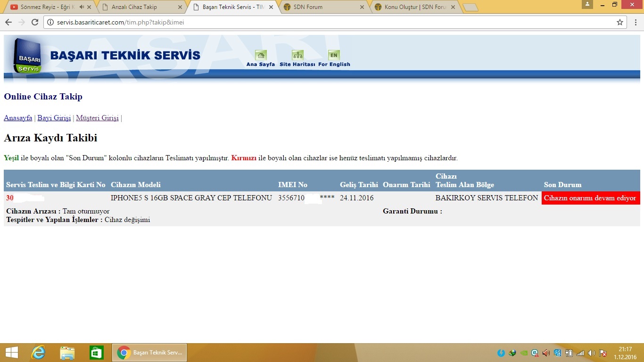Reload the page with the refresh icon
644x362 pixels.
pyautogui.click(x=35, y=22)
